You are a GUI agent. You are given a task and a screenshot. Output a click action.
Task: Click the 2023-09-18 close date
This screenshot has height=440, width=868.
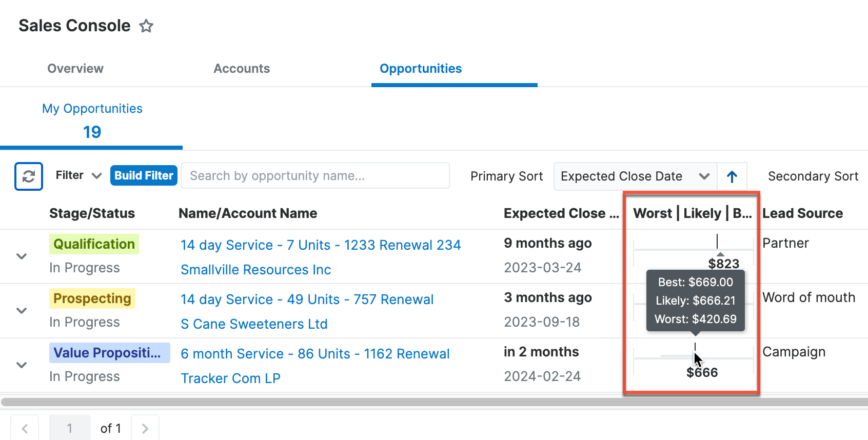[x=542, y=322]
